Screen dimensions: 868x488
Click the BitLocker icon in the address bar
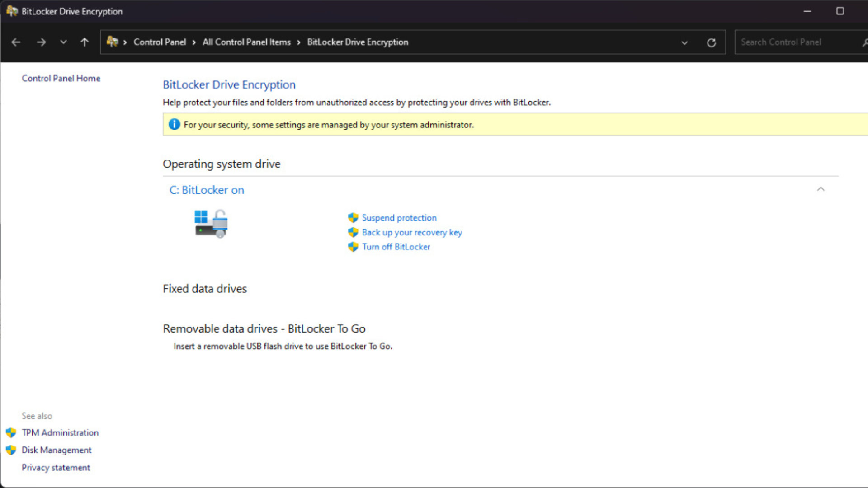(113, 42)
